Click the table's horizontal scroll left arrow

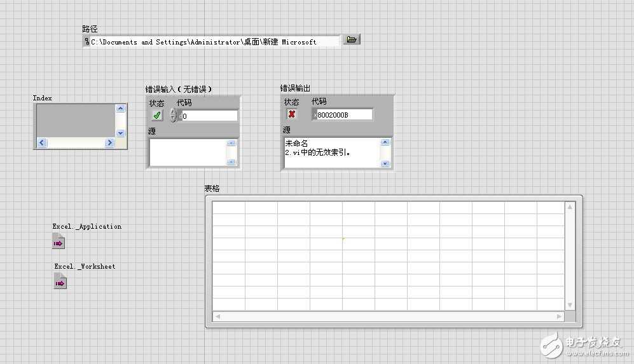(217, 316)
